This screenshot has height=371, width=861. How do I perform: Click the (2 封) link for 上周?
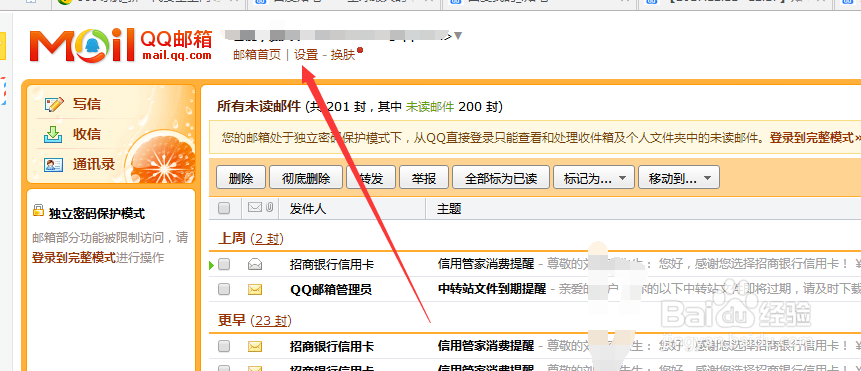point(266,239)
